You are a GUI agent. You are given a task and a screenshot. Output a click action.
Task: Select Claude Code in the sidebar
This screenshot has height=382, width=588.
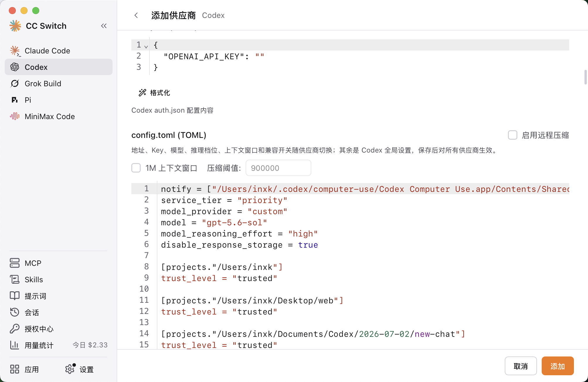[59, 50]
